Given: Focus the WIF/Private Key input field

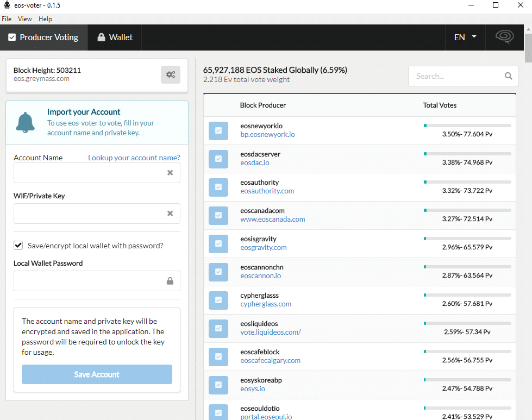Looking at the screenshot, I should point(97,214).
